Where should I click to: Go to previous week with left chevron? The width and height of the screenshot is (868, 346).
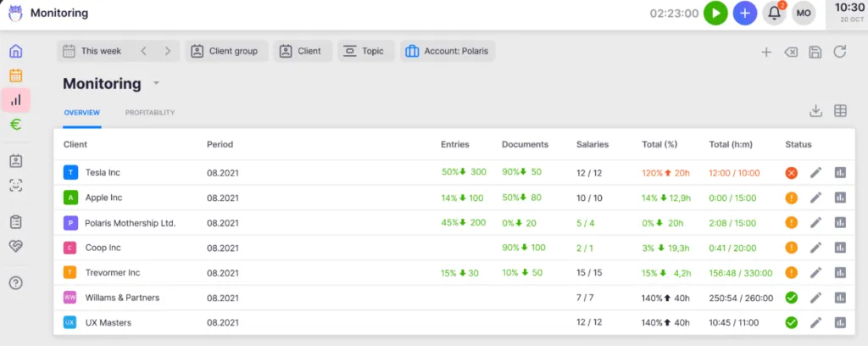coord(143,51)
